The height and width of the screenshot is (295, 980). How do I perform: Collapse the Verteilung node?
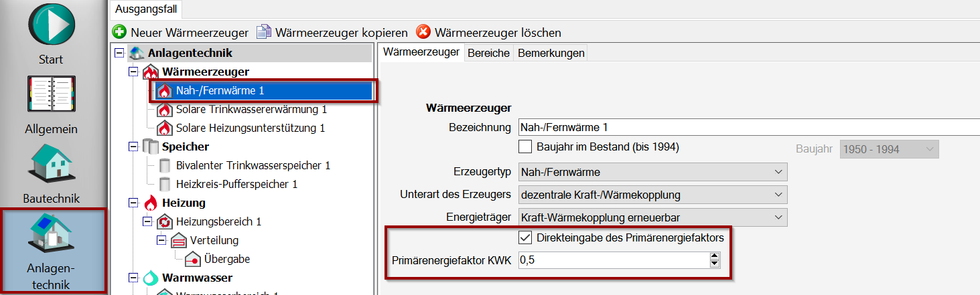[x=161, y=240]
